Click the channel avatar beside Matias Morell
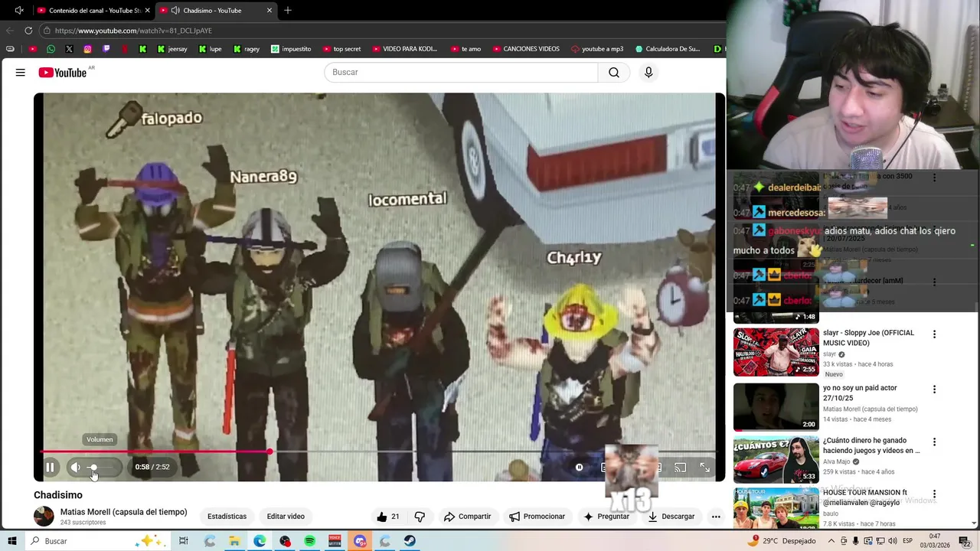This screenshot has width=980, height=551. point(44,517)
